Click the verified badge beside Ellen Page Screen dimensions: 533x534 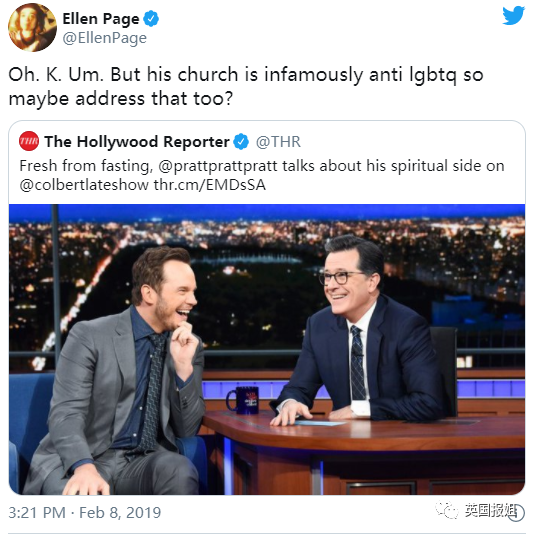click(151, 18)
